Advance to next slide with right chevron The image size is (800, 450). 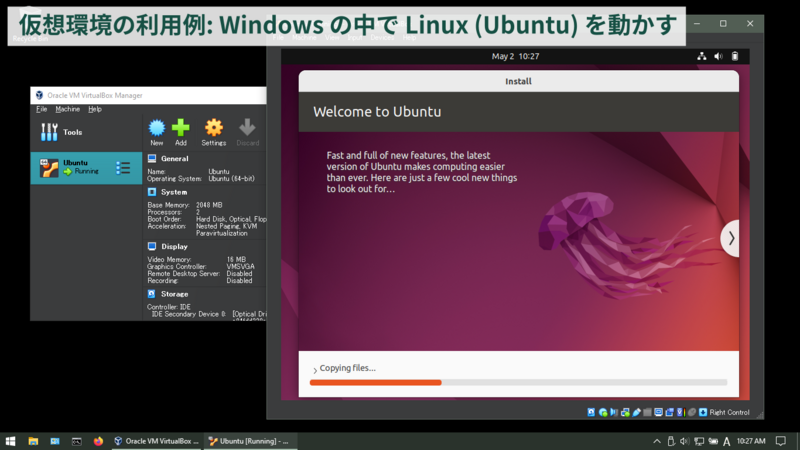click(x=731, y=238)
